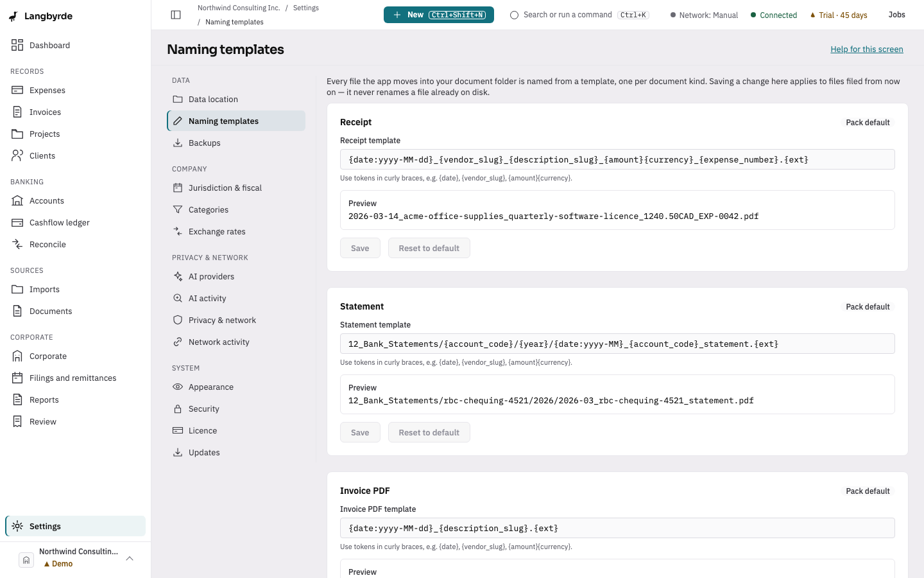The height and width of the screenshot is (578, 924).
Task: Open Reports icon in sidebar
Action: [x=17, y=400]
